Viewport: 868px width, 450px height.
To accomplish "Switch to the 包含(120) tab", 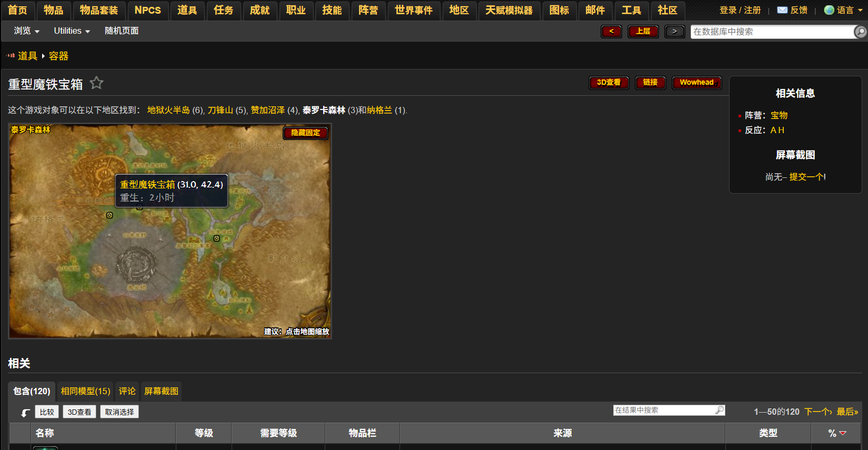I will point(32,391).
